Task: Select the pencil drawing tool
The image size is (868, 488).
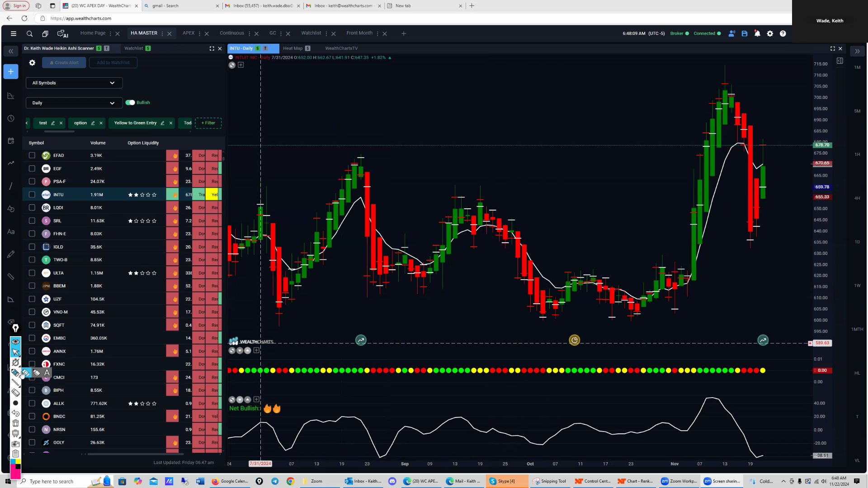Action: [x=11, y=254]
